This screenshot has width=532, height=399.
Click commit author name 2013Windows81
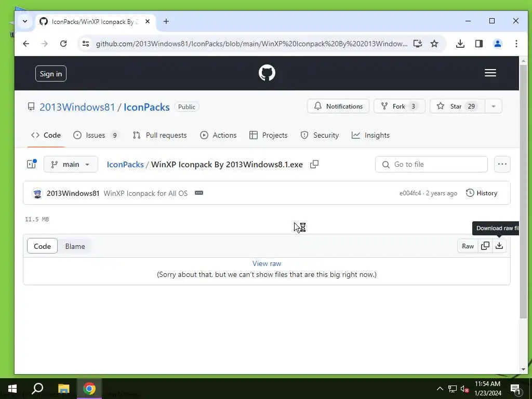point(73,193)
